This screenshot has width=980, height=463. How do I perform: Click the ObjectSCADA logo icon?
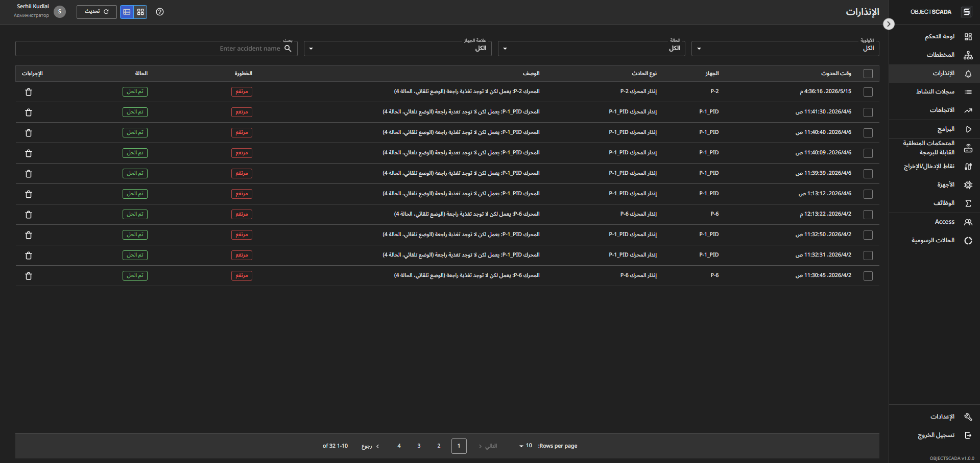tap(966, 12)
